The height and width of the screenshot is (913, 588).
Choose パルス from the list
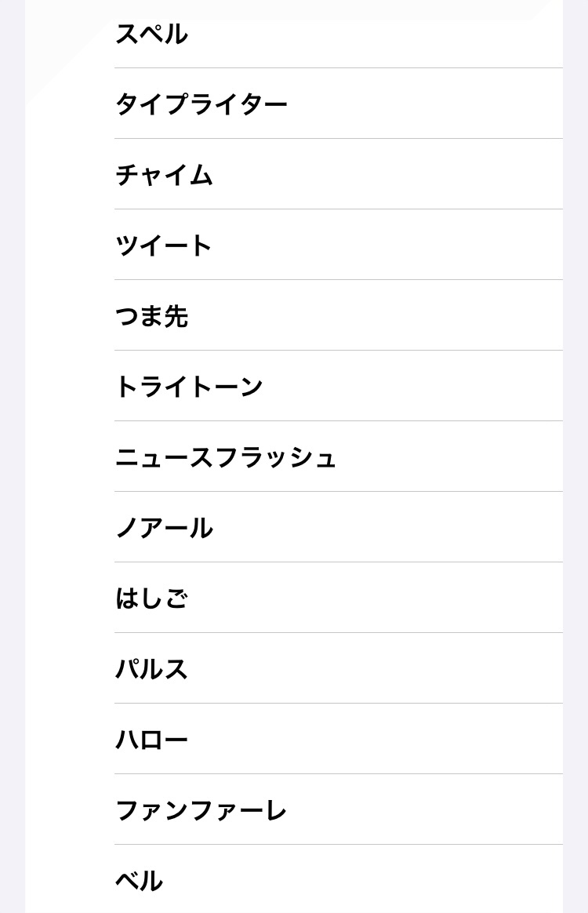(x=151, y=669)
